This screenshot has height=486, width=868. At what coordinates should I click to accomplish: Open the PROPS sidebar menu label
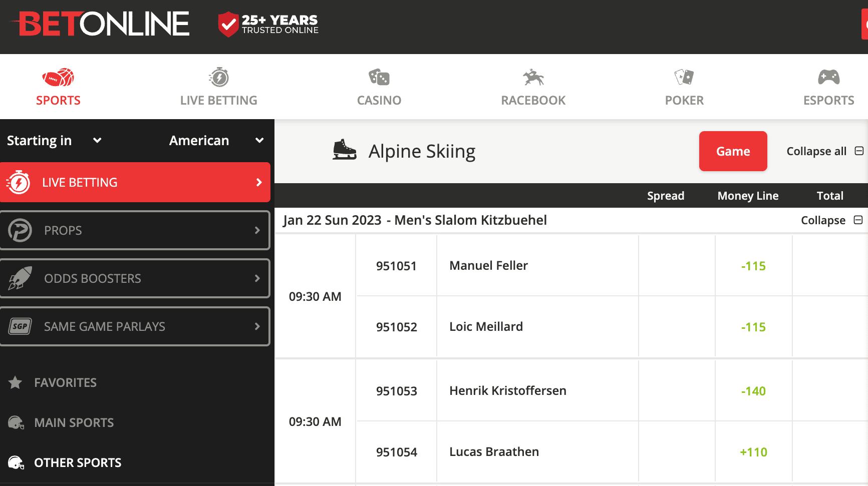[63, 230]
